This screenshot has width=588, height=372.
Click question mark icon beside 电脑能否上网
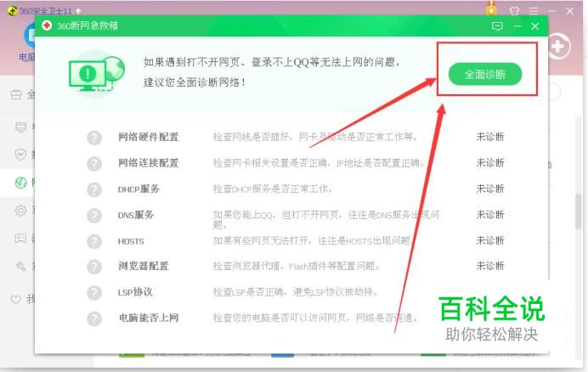[94, 318]
